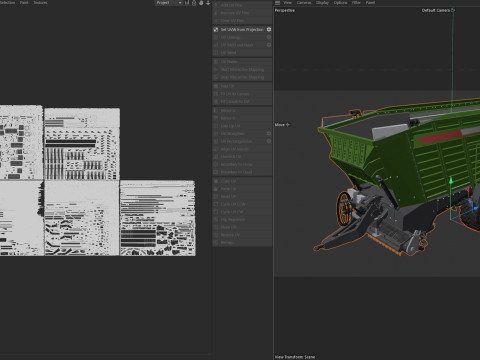480x360 pixels.
Task: Click the download-arrow icon in UV toolbar
Action: click(x=208, y=3)
